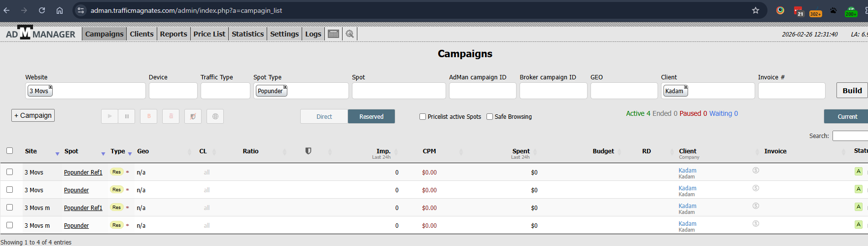
Task: Open the Type column filter dropdown arrow
Action: [130, 154]
